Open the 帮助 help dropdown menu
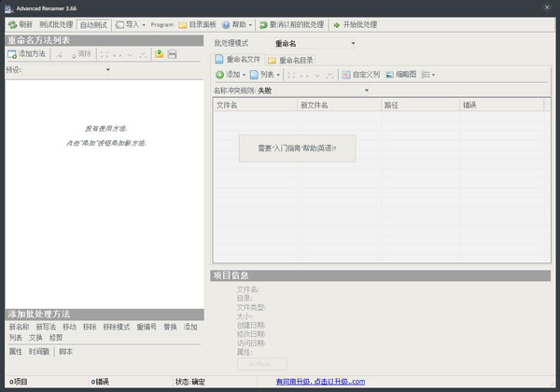 [237, 24]
